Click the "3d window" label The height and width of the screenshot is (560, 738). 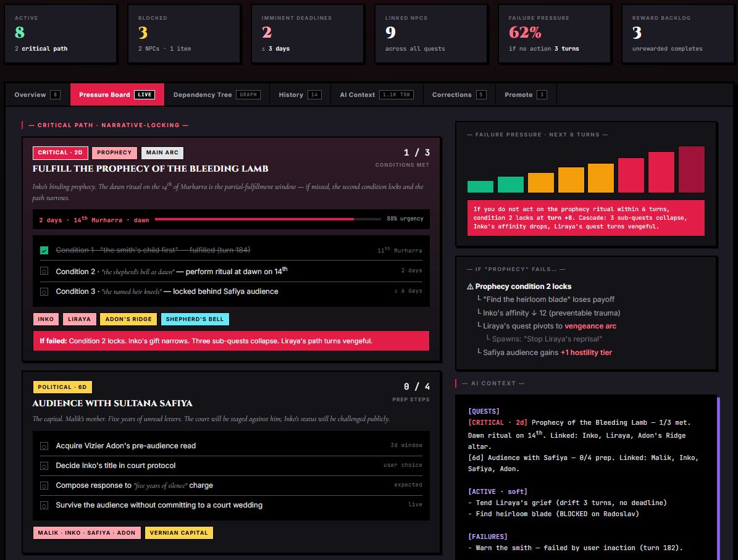[406, 445]
